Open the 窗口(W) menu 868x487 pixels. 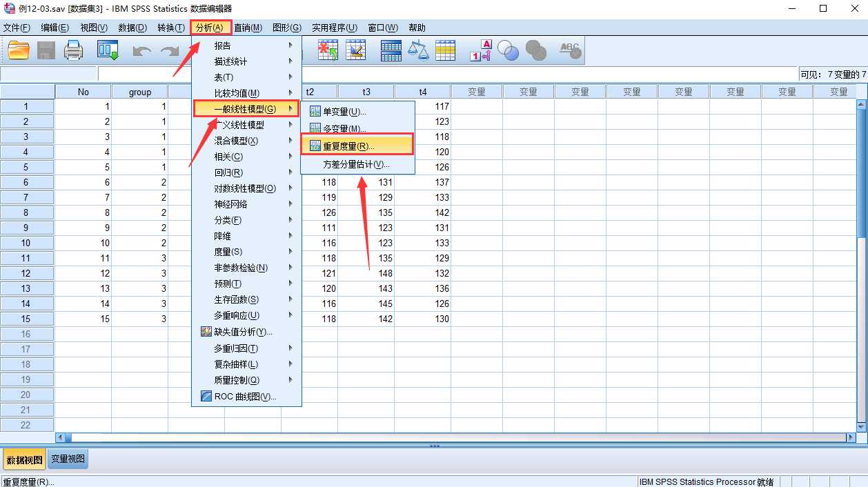383,28
